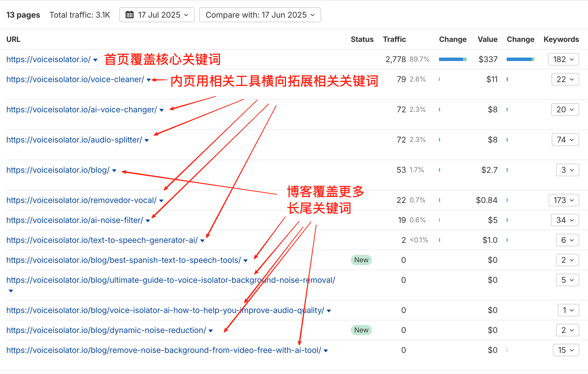Click the homepage value change bar
588x374 pixels.
tap(520, 59)
